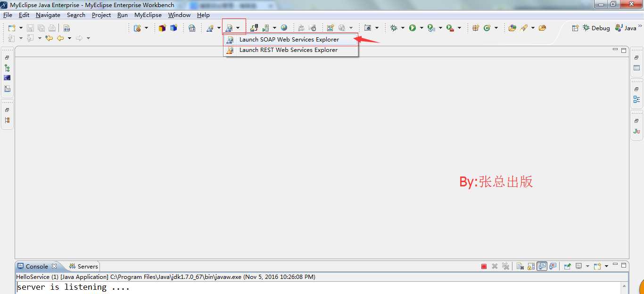Minimize the editor area
Viewport: 644px width, 294px height.
tap(615, 50)
